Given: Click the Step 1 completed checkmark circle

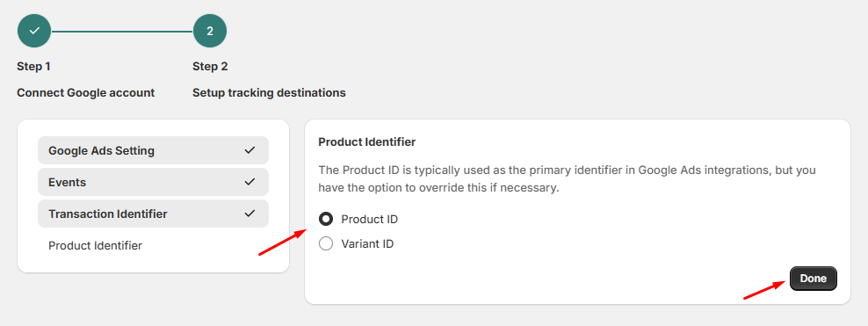Looking at the screenshot, I should 34,31.
